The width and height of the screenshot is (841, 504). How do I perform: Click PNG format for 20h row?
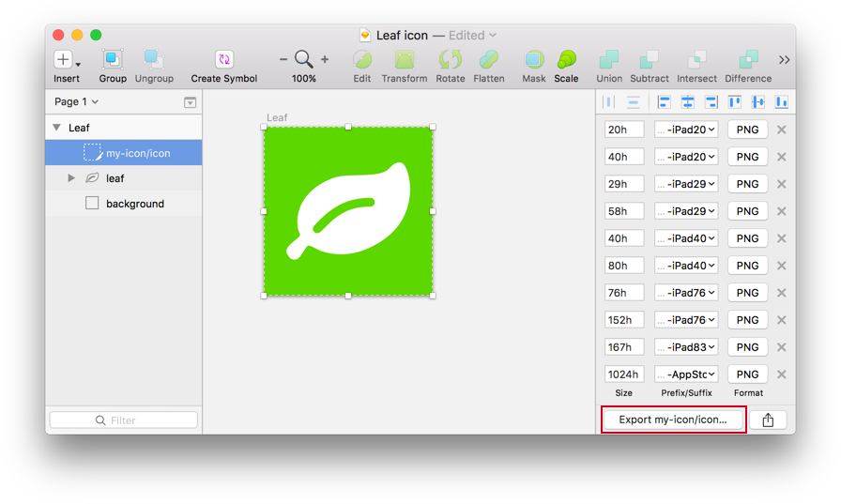747,130
